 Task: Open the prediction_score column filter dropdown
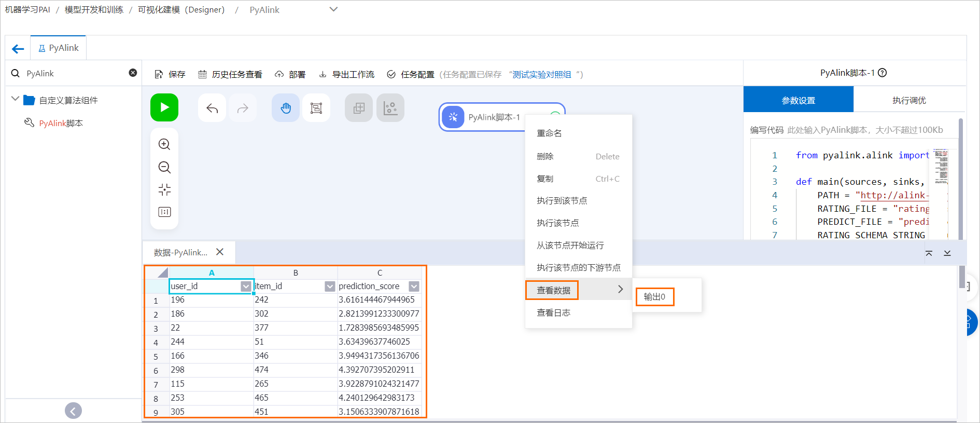click(x=414, y=286)
